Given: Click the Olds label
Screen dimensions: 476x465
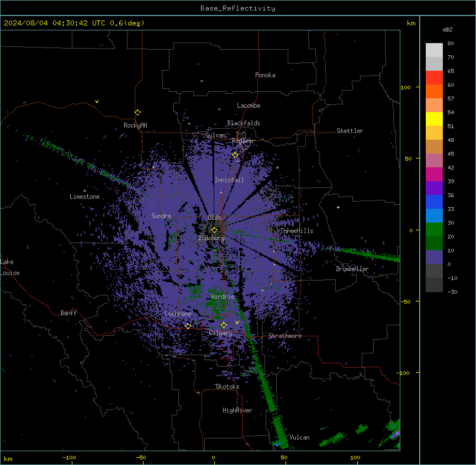Looking at the screenshot, I should pyautogui.click(x=214, y=218).
